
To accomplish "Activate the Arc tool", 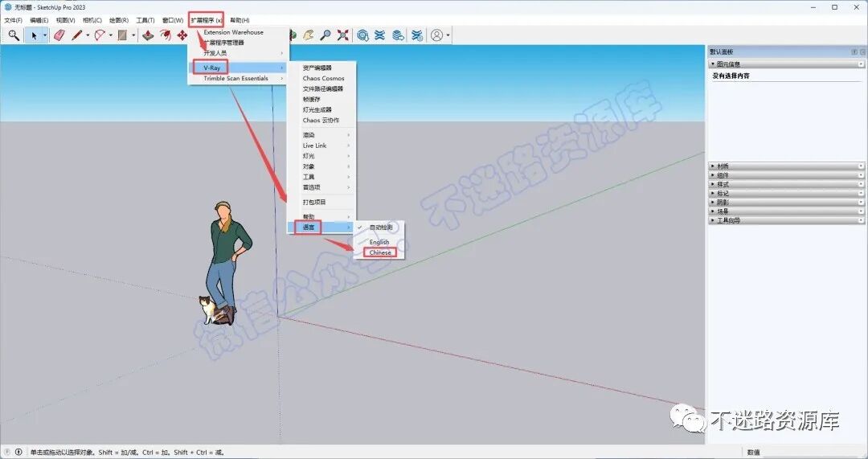I will coord(100,35).
